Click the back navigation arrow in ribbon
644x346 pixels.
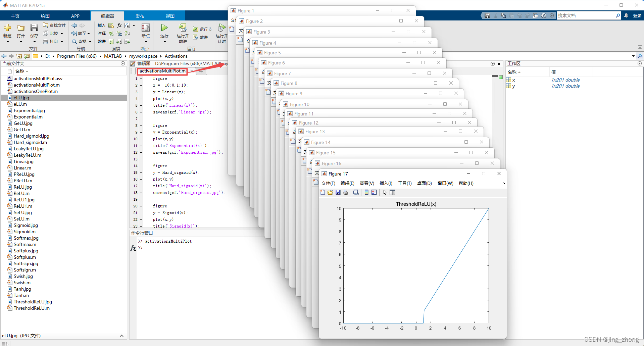pyautogui.click(x=75, y=26)
